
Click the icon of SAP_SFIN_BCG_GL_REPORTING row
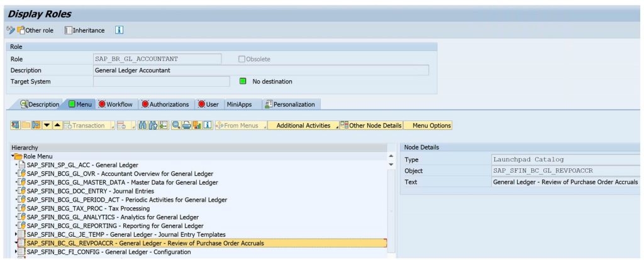pyautogui.click(x=22, y=225)
